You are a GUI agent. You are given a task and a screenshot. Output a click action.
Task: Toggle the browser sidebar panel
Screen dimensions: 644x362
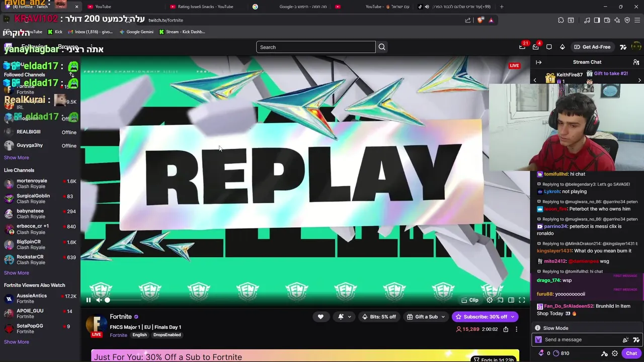point(597,20)
